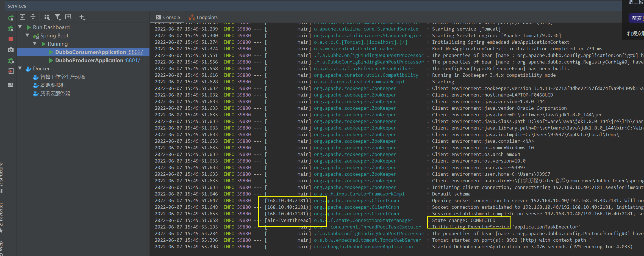Screen dimensions: 644x256
Task: Switch to the Console tab
Action: click(168, 17)
